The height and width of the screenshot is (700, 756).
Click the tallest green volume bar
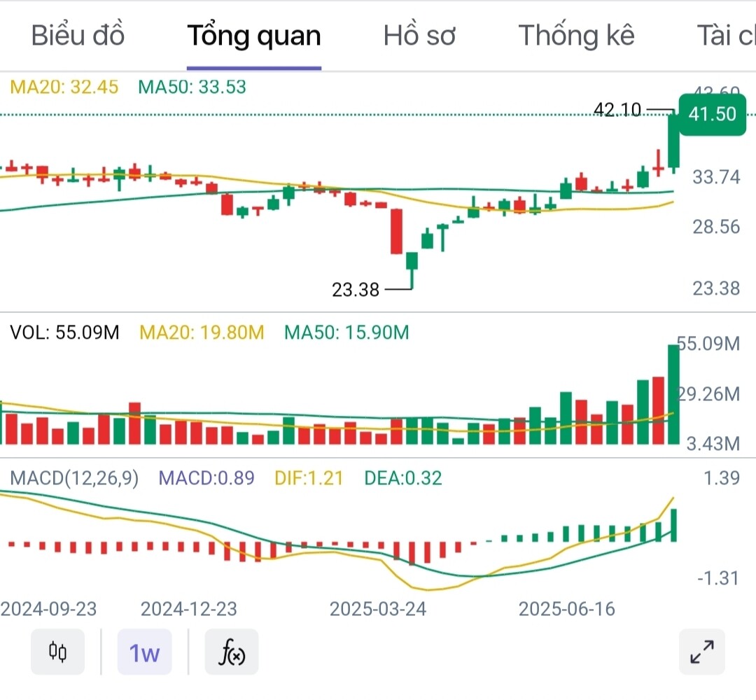(x=673, y=394)
